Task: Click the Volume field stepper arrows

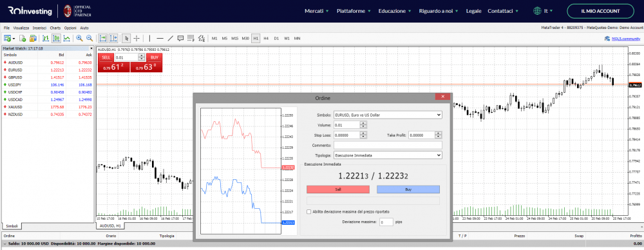Action: (363, 124)
